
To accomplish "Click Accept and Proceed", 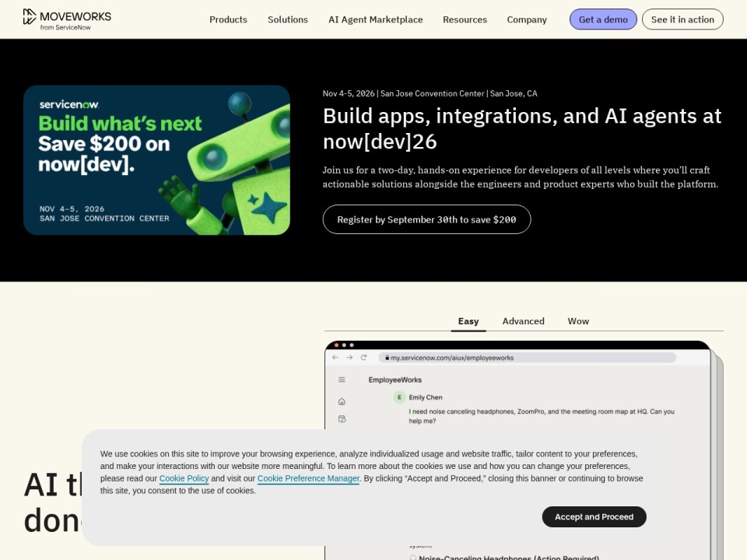I will coord(594,516).
